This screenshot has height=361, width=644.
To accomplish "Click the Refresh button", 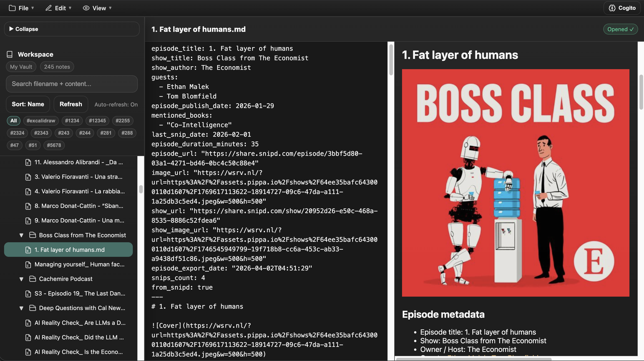I will (71, 104).
